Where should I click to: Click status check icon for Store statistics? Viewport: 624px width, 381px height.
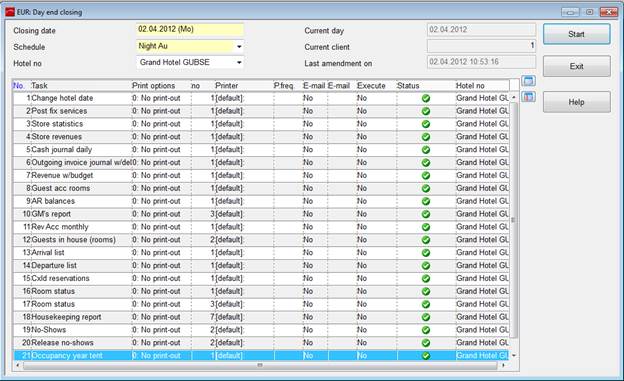point(426,124)
